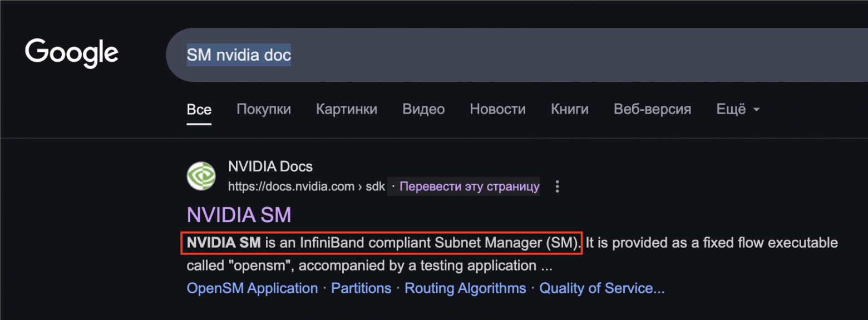
Task: Click the docs.nvidia.com URL breadcrumb
Action: tap(306, 186)
